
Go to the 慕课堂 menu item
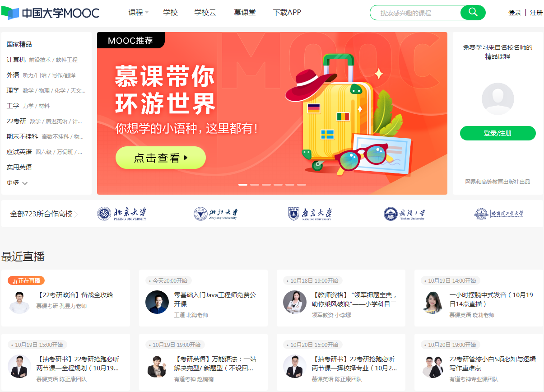tap(245, 13)
